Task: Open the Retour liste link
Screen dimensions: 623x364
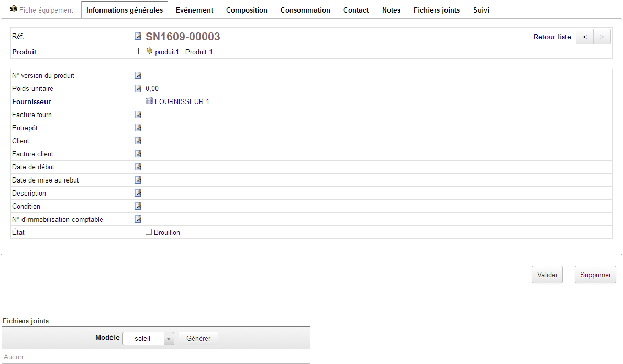Action: click(552, 37)
